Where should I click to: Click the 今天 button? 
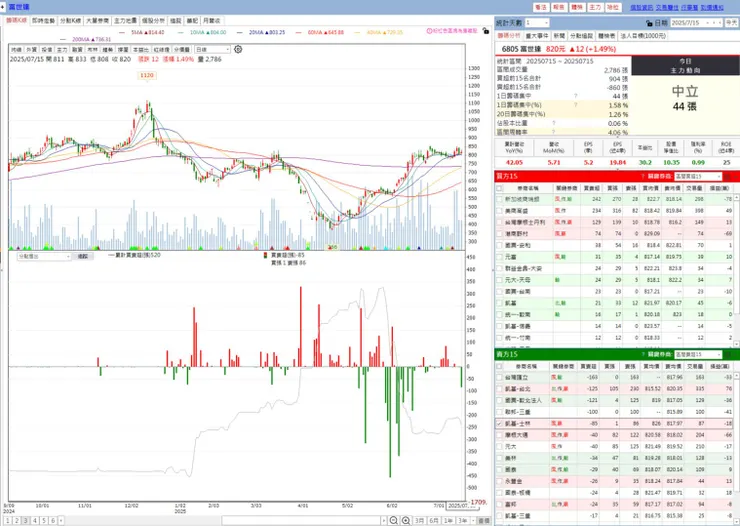tap(731, 23)
